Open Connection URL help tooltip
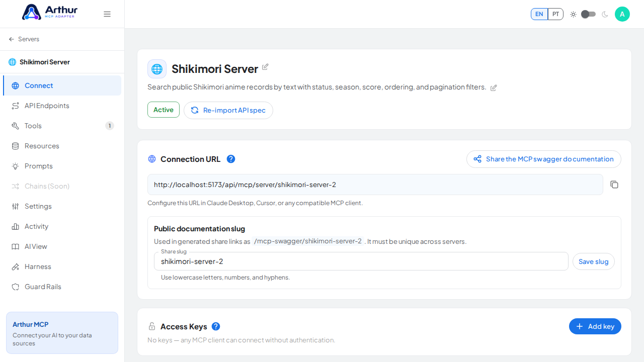The image size is (644, 362). pyautogui.click(x=231, y=159)
